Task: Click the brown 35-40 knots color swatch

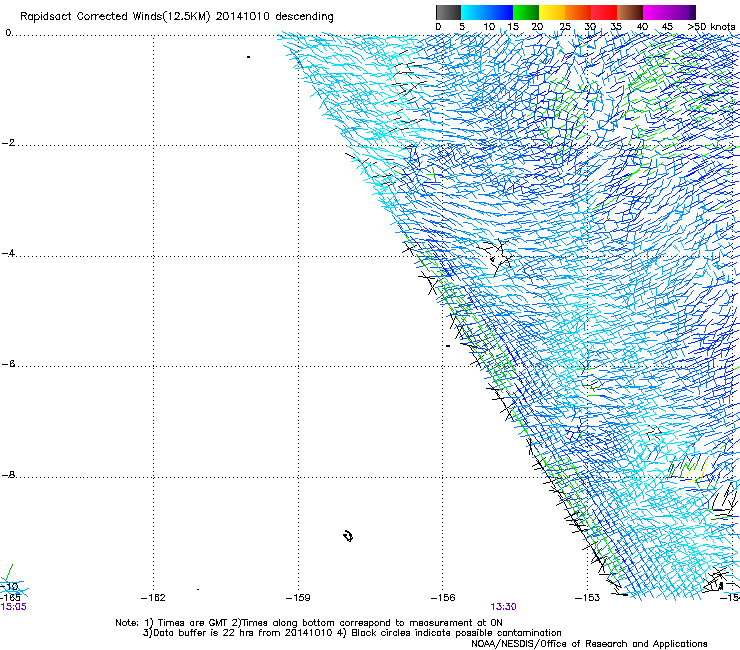Action: tap(630, 12)
